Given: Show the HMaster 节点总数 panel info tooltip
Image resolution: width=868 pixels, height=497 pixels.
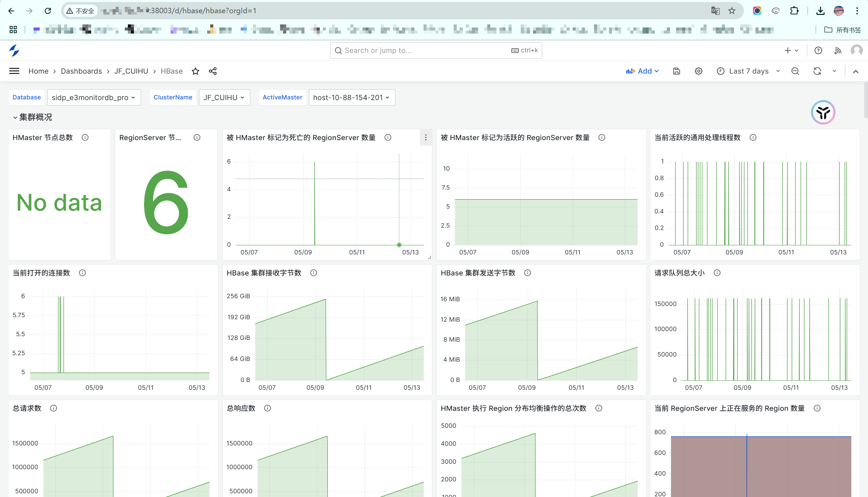Looking at the screenshot, I should point(85,137).
